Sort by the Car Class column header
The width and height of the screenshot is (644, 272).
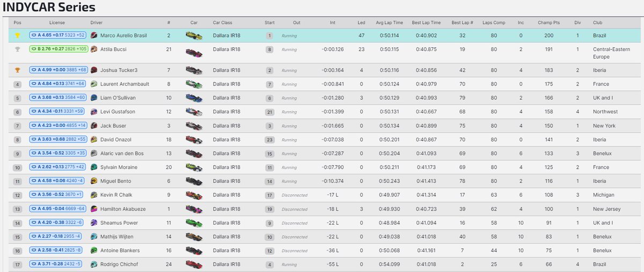pos(222,23)
